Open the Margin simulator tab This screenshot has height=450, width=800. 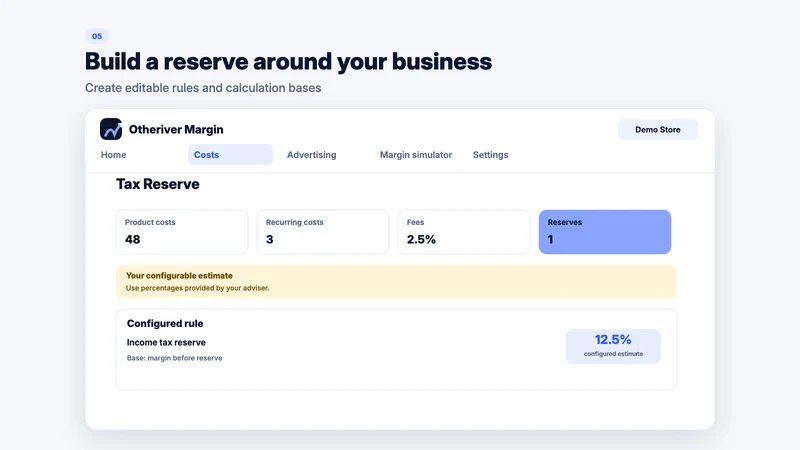tap(415, 155)
